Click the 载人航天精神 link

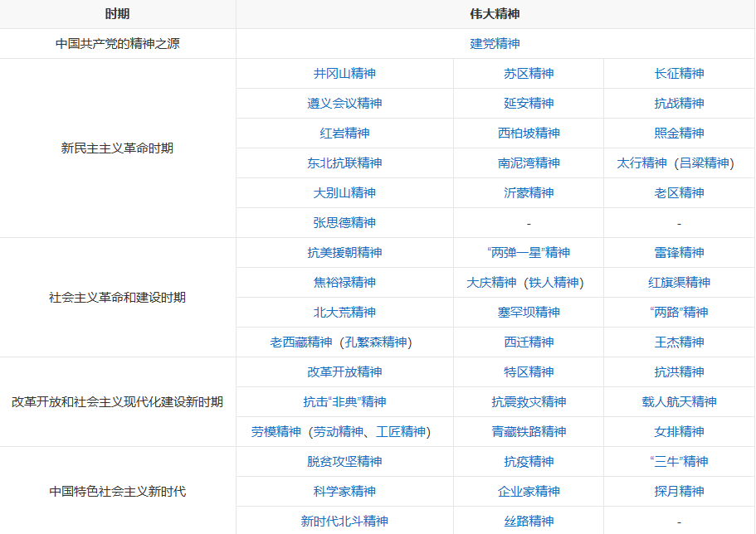point(679,402)
